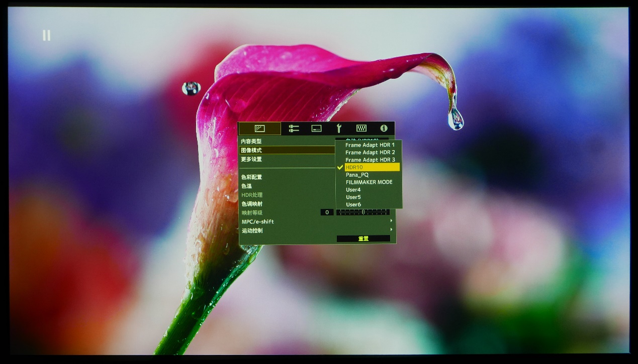Open the 图像模式 dropdown row

coord(287,150)
